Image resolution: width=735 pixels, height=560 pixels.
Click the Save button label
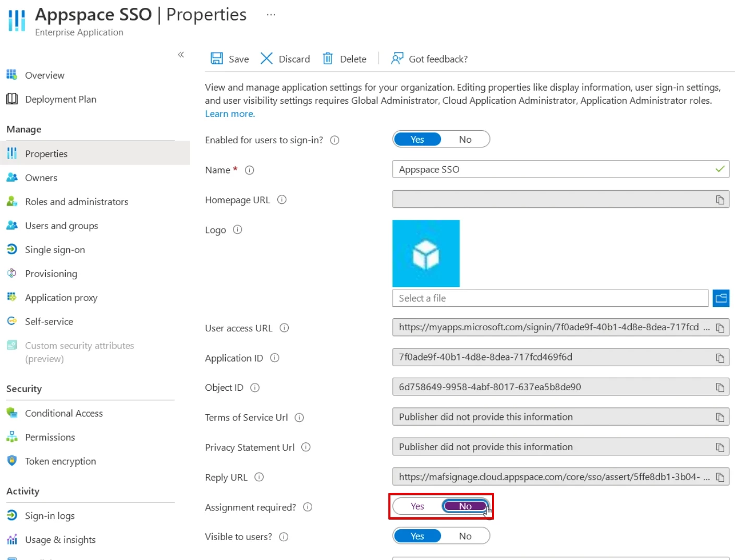point(239,59)
